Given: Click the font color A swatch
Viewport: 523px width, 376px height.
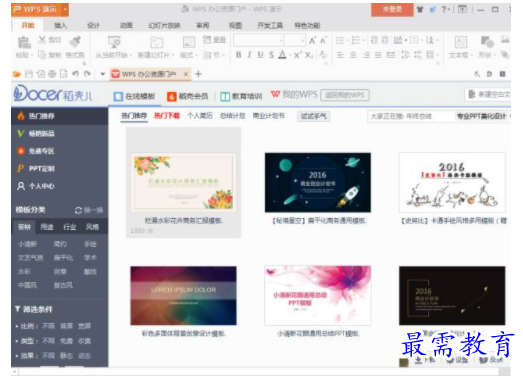Looking at the screenshot, I should point(282,55).
